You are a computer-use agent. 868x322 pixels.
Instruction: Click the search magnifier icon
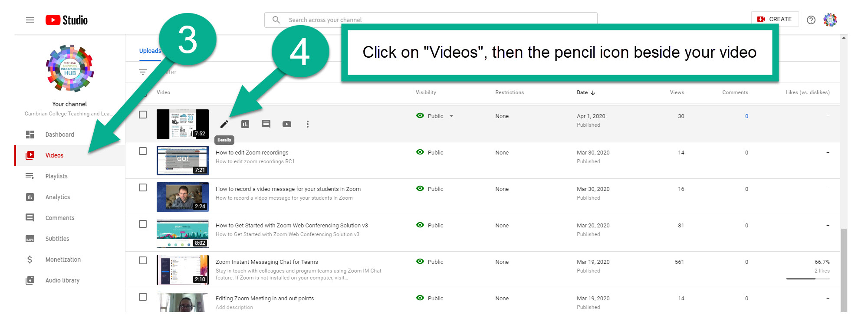tap(276, 20)
